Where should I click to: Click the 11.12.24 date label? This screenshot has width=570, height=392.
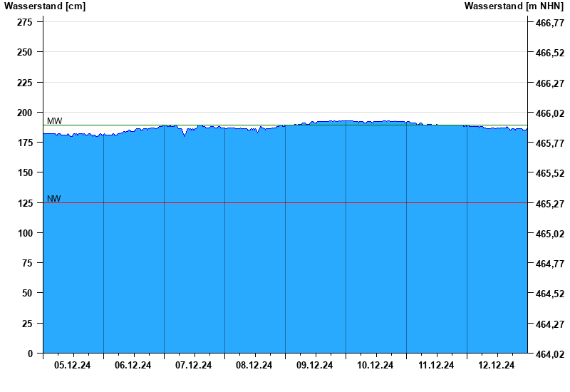(x=436, y=366)
